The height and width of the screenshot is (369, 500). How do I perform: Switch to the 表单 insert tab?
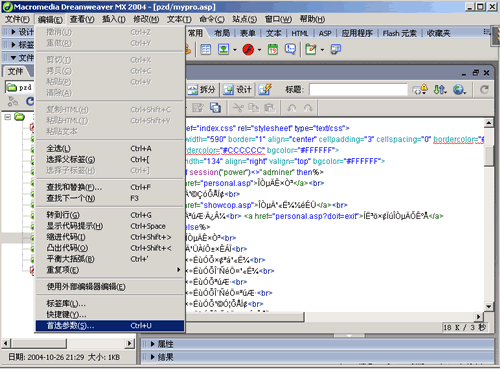(248, 33)
